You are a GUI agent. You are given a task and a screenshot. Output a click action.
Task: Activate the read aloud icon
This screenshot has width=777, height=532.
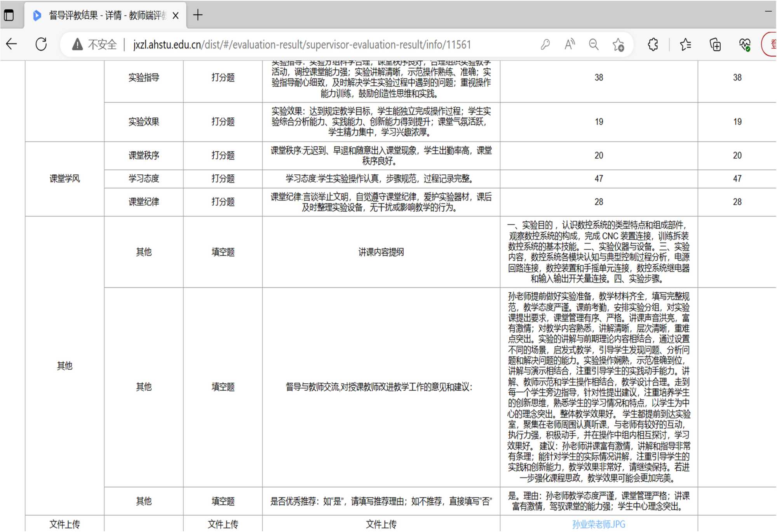[570, 45]
